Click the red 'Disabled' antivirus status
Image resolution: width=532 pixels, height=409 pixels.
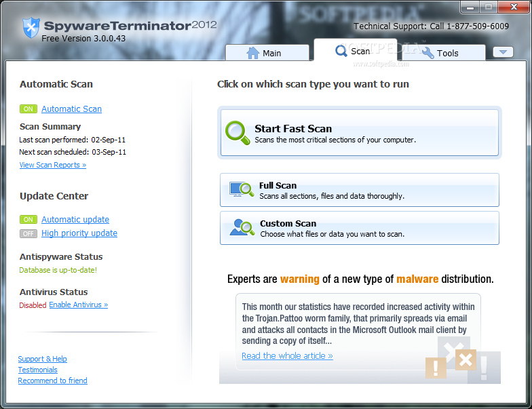[x=33, y=305]
